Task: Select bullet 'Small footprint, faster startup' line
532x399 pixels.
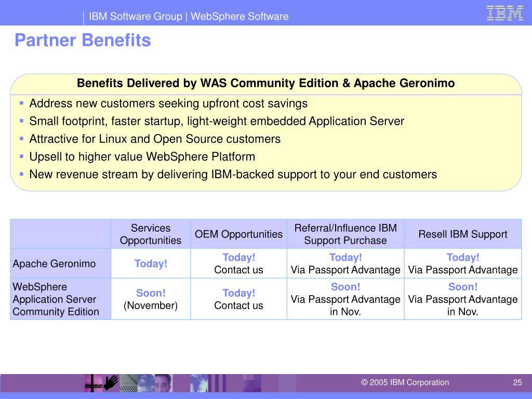Action: tap(217, 121)
